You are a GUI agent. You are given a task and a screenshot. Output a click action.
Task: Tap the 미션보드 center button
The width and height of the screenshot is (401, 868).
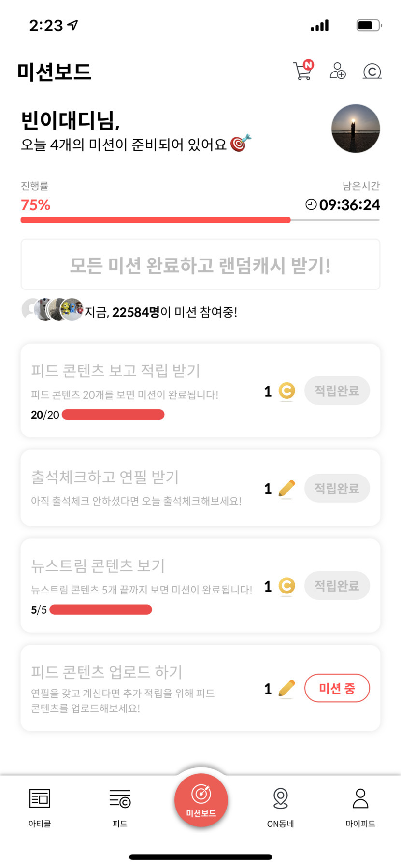pos(201,800)
